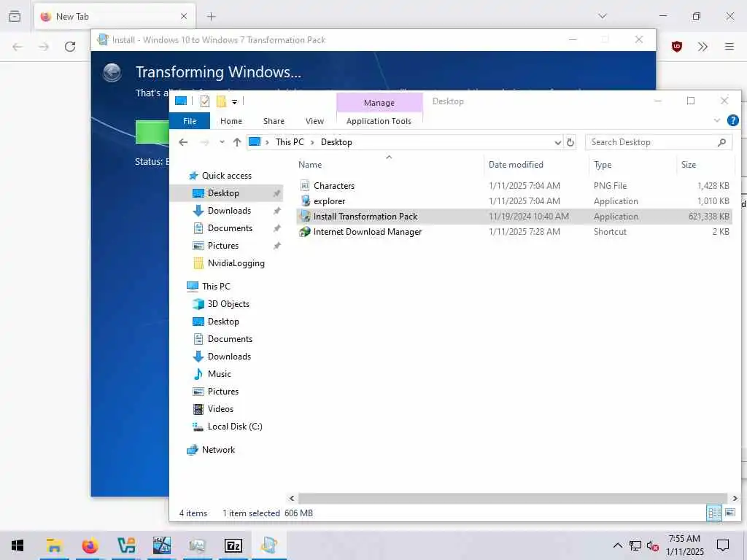
Task: Select Install Transformation Pack file
Action: pos(514,216)
